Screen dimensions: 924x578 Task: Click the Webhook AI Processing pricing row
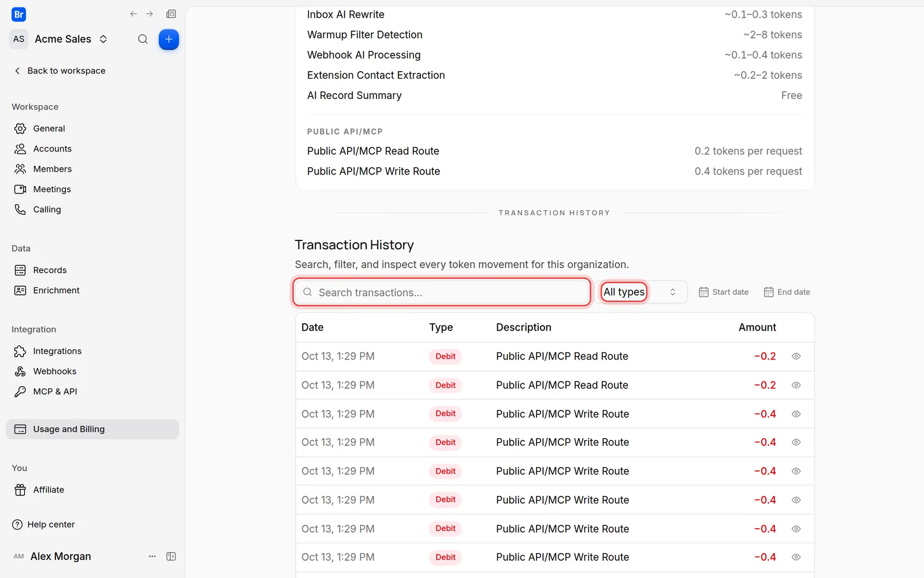[554, 55]
